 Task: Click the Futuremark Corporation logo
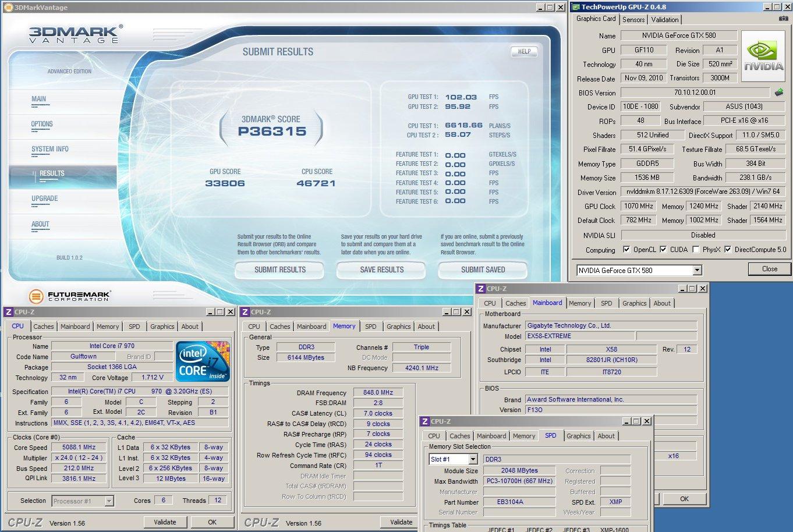pyautogui.click(x=69, y=296)
